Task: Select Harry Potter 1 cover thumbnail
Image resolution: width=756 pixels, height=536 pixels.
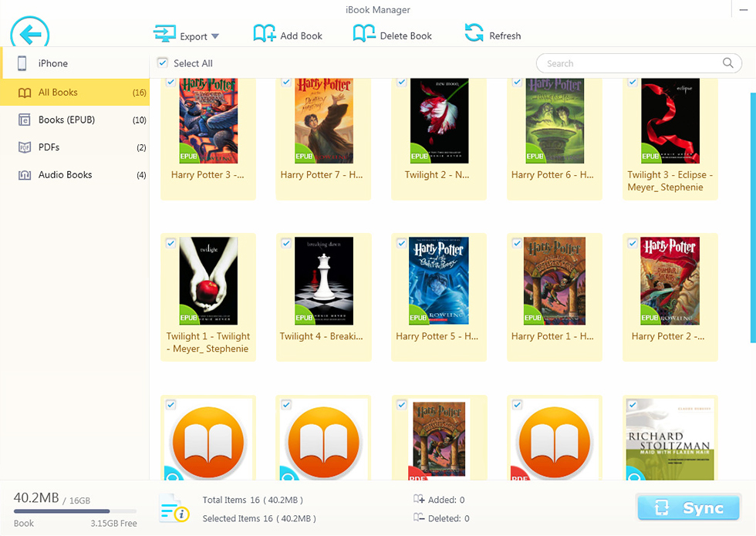Action: point(555,281)
